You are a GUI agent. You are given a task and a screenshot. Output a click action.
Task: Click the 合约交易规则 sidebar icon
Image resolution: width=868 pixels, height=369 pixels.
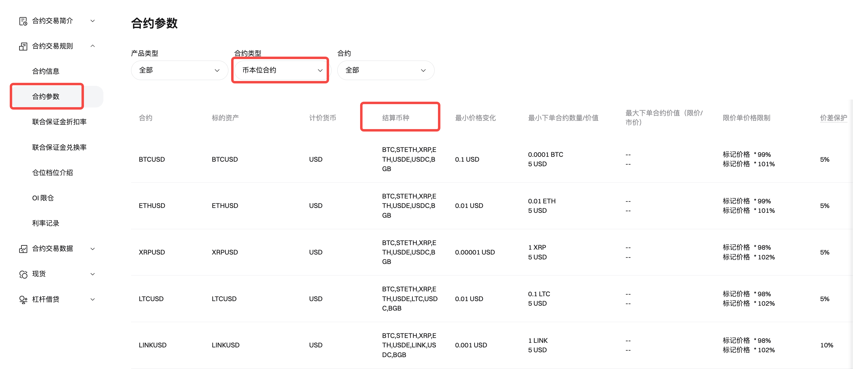click(x=23, y=47)
